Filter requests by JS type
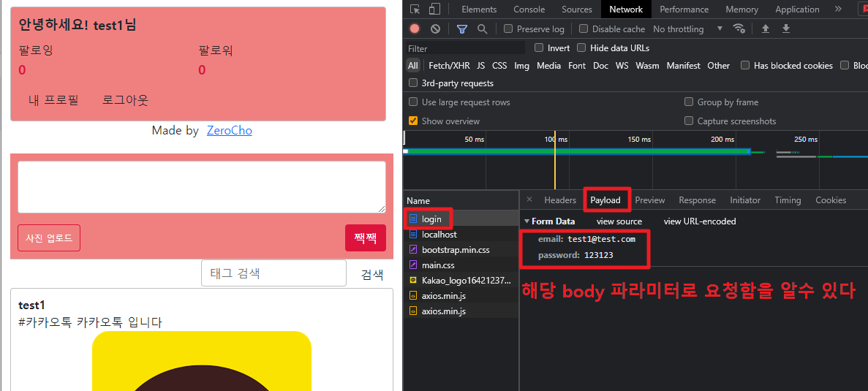868x391 pixels. click(480, 65)
